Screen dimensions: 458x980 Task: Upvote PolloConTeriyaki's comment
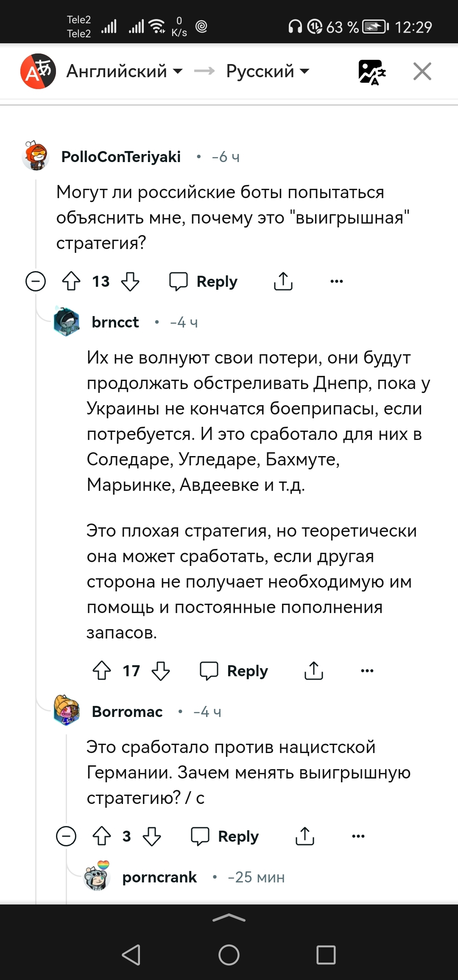(71, 281)
